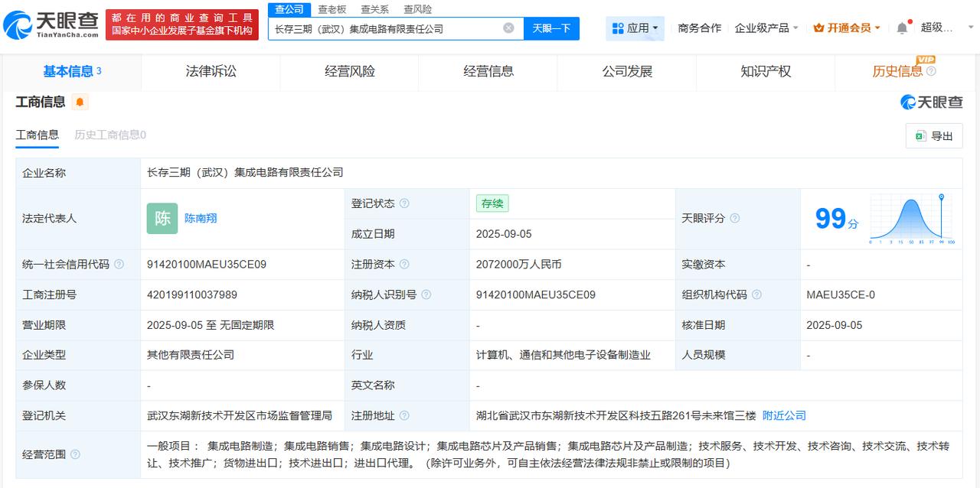This screenshot has width=980, height=488.
Task: Click the orange alert bell beside 工商信息
Action: click(80, 102)
